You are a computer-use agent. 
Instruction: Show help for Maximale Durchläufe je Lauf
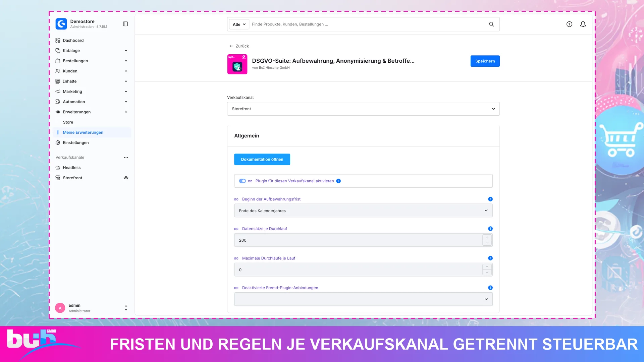point(490,258)
